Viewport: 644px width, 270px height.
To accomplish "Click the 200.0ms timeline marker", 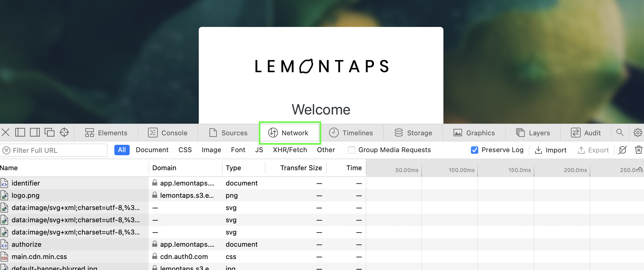I will 575,170.
